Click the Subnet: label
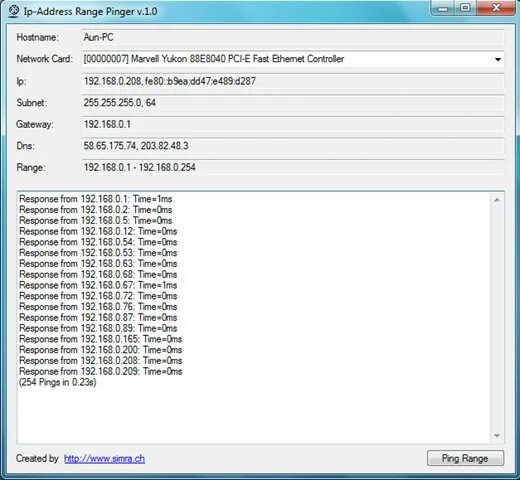The height and width of the screenshot is (480, 520). 32,103
